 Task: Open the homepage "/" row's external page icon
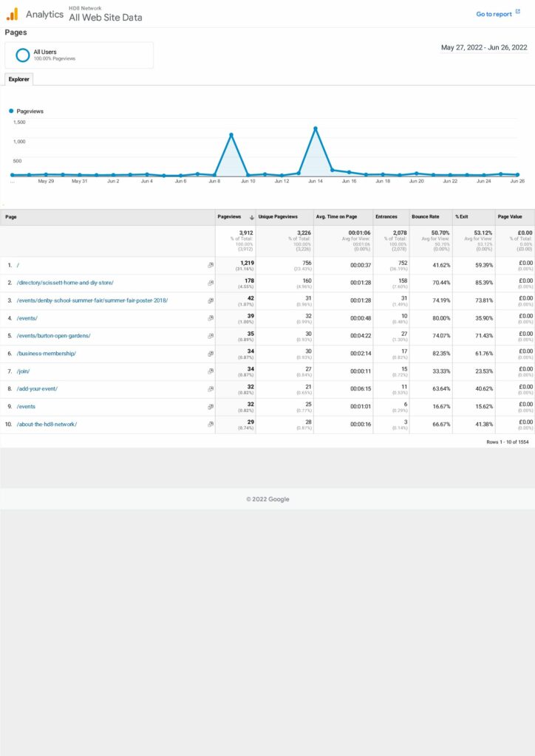point(211,265)
